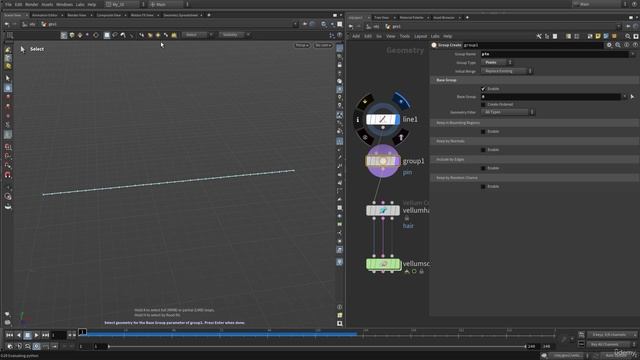Open the network editor Layout menu
The width and height of the screenshot is (640, 360).
420,36
